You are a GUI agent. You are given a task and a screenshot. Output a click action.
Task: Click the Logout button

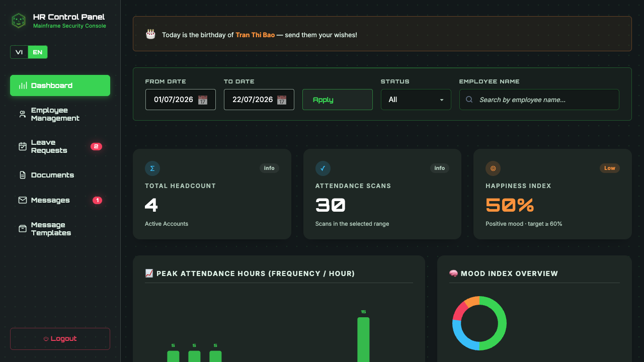60,339
